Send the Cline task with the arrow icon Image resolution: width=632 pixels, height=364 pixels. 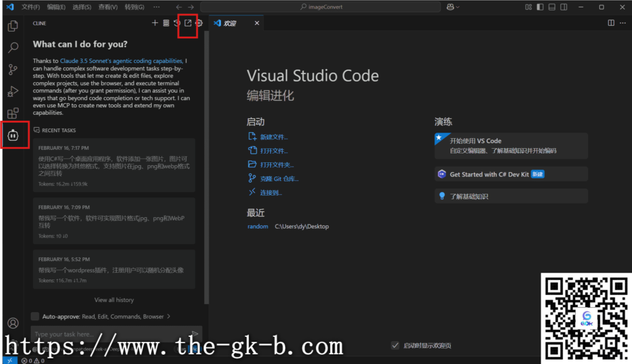tap(194, 334)
